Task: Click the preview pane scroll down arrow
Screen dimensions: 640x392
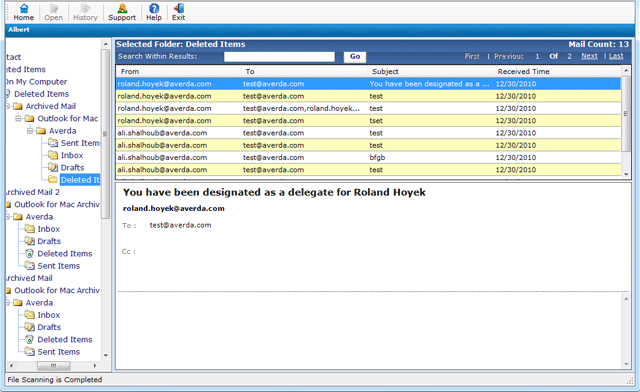Action: click(626, 364)
